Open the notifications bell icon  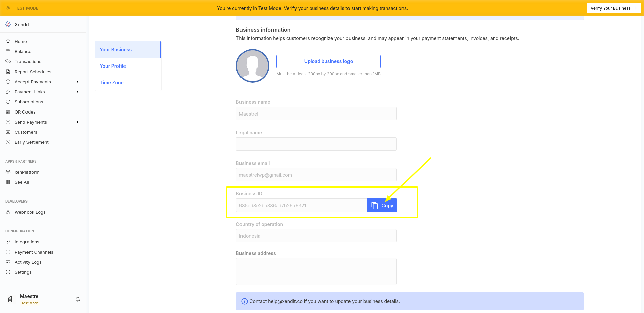point(78,299)
